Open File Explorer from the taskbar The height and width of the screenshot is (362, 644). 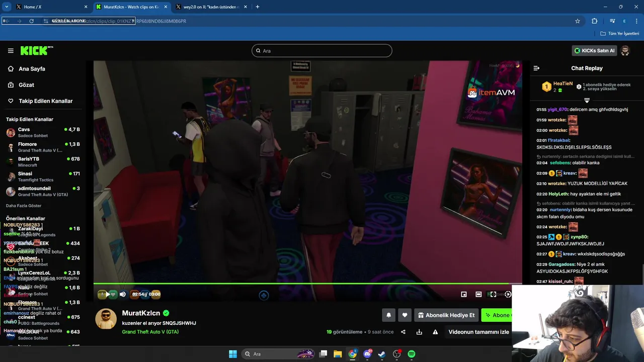pyautogui.click(x=338, y=354)
